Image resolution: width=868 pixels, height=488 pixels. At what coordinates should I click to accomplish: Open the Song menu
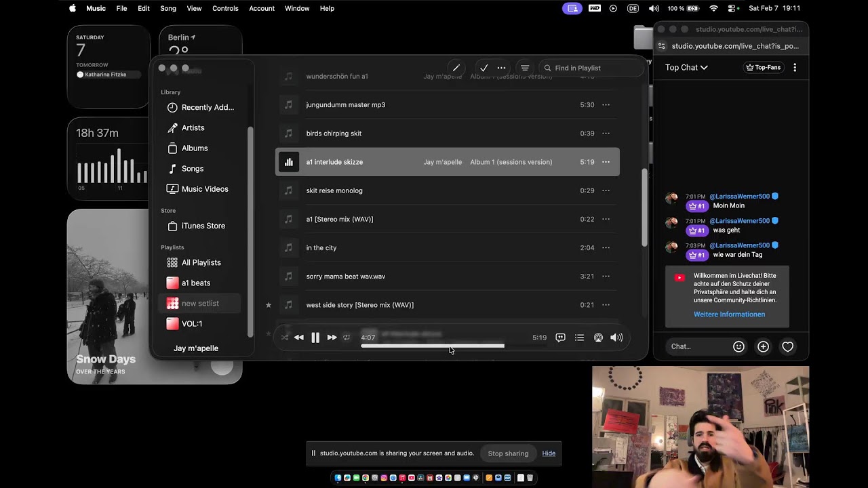click(x=168, y=8)
